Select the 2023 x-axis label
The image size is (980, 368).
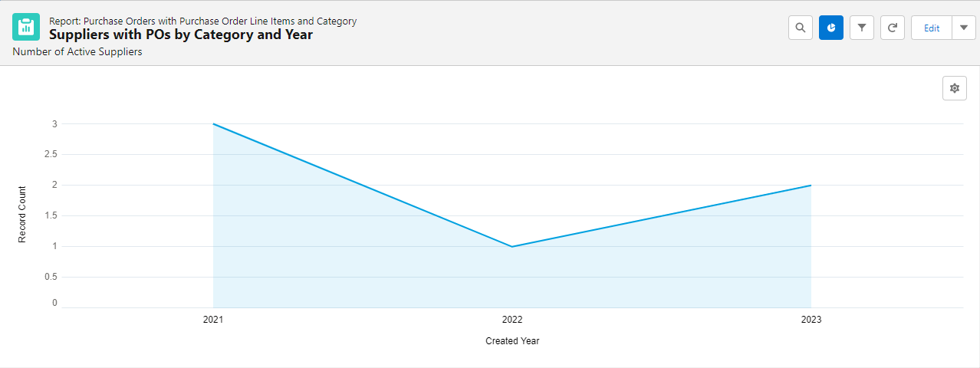point(811,320)
